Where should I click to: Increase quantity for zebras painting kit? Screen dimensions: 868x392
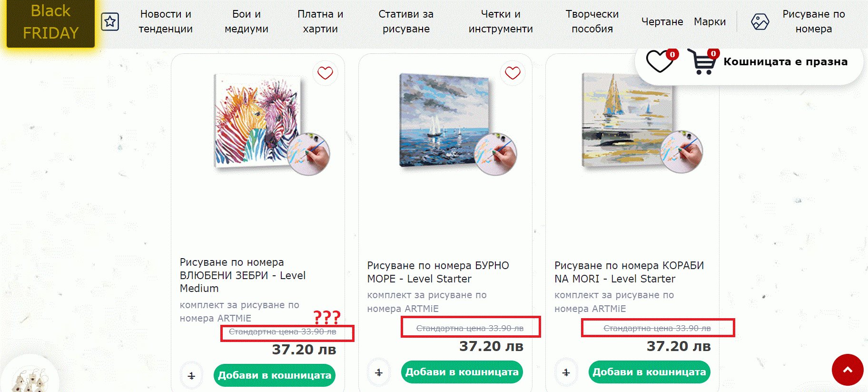click(191, 376)
